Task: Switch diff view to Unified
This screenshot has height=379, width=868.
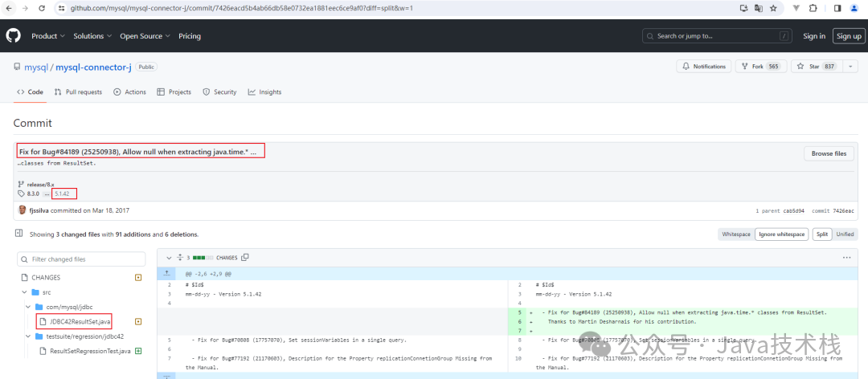Action: 845,234
